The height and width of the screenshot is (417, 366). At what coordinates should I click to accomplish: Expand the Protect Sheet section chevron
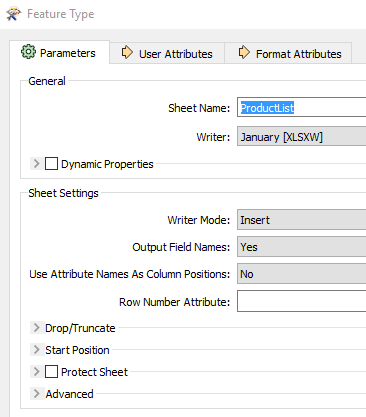pyautogui.click(x=36, y=372)
